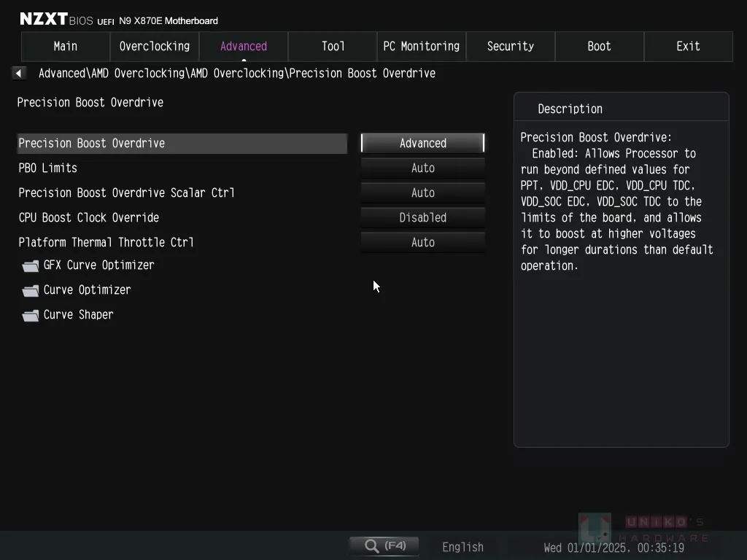Open Platform Thermal Throttle Ctrl dropdown
Image resolution: width=747 pixels, height=560 pixels.
coord(423,242)
